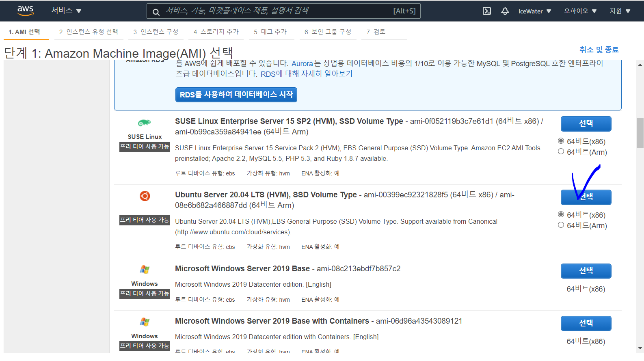
Task: Open the 지원 support dropdown
Action: [x=620, y=11]
